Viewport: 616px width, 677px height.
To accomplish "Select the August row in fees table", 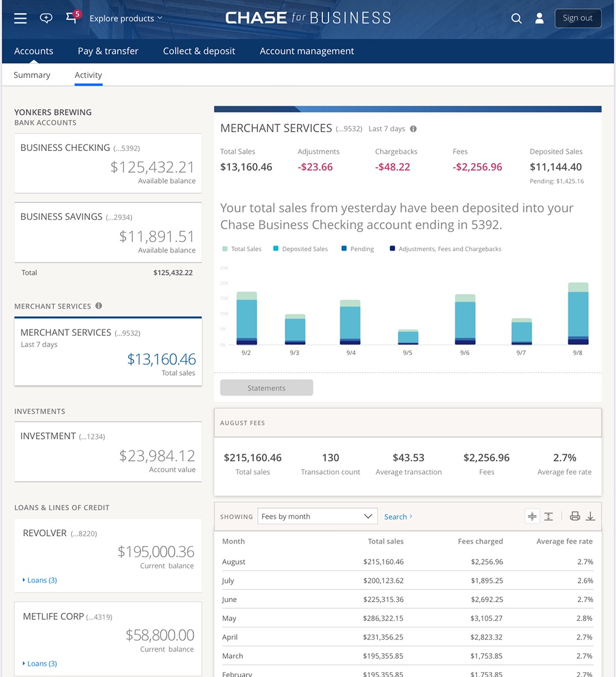I will coord(408,562).
